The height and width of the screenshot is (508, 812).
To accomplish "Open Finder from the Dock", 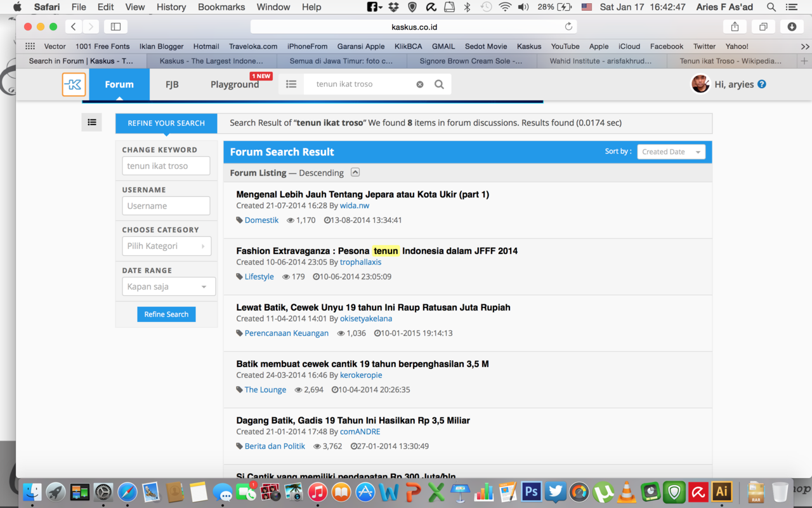I will pos(32,491).
